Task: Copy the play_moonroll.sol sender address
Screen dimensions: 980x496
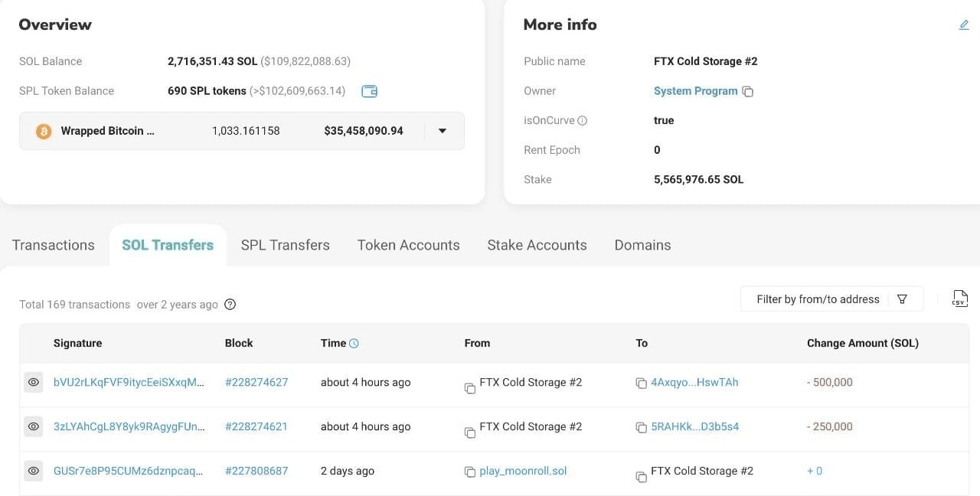Action: click(469, 472)
